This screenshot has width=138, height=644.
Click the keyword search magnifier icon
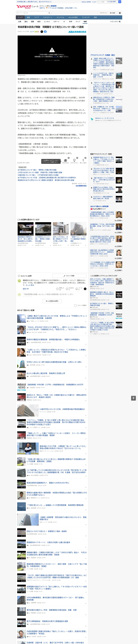(x=49, y=13)
